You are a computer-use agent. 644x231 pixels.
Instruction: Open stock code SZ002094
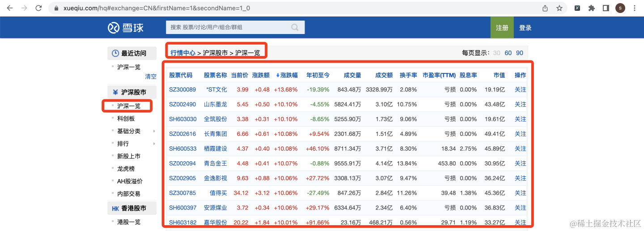pyautogui.click(x=182, y=163)
